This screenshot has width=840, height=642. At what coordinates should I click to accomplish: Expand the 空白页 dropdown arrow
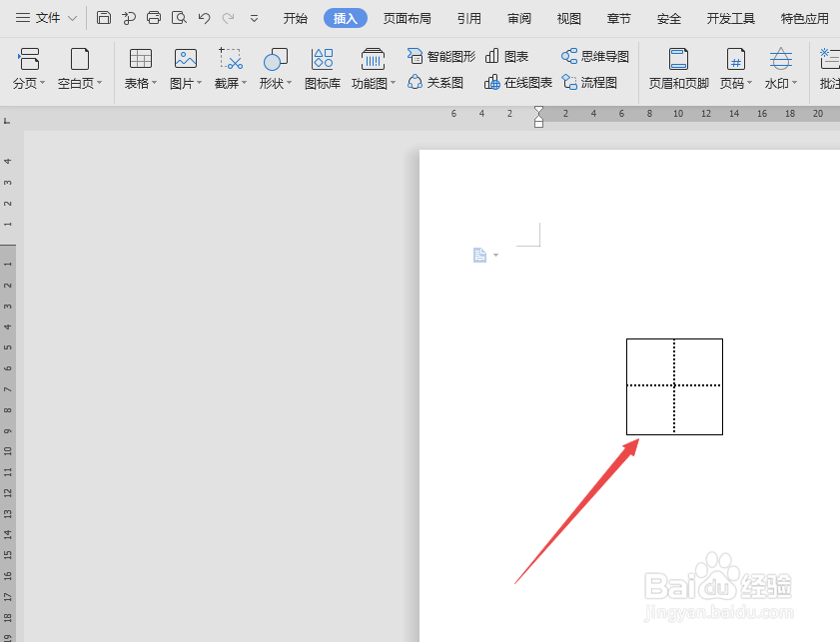[x=99, y=83]
